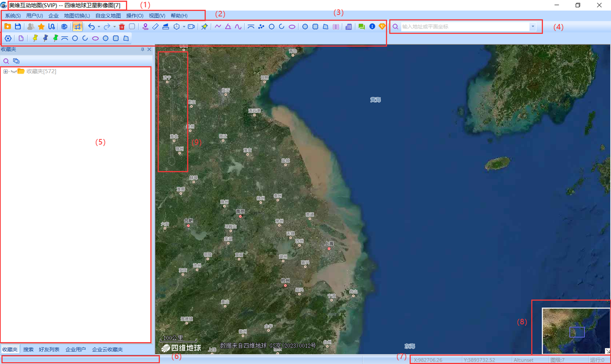Expand the 收藏夹[572] tree node
Image resolution: width=611 pixels, height=364 pixels.
coord(6,71)
